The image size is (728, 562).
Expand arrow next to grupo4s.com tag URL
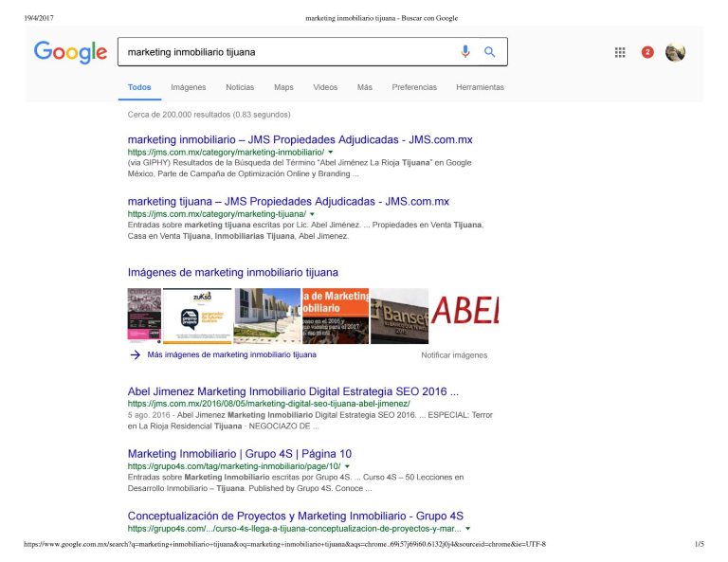tap(347, 466)
